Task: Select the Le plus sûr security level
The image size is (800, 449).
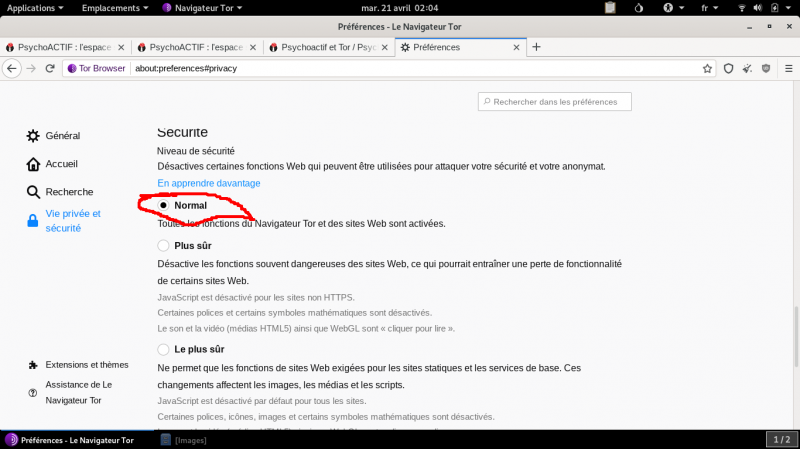Action: point(164,349)
